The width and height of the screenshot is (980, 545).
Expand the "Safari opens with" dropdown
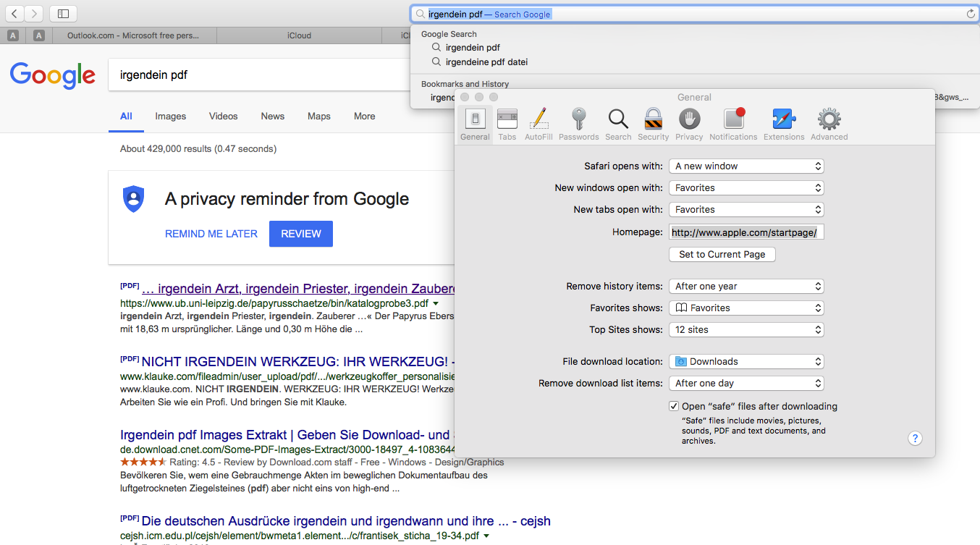click(746, 166)
